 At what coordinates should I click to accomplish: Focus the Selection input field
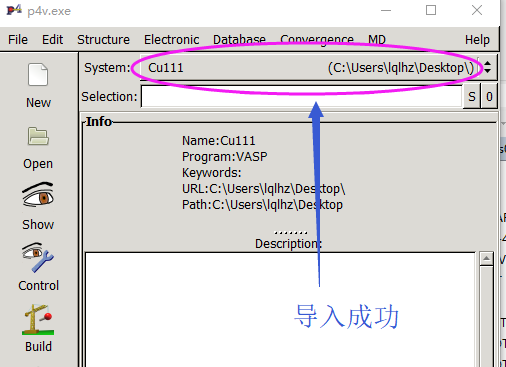pyautogui.click(x=302, y=96)
